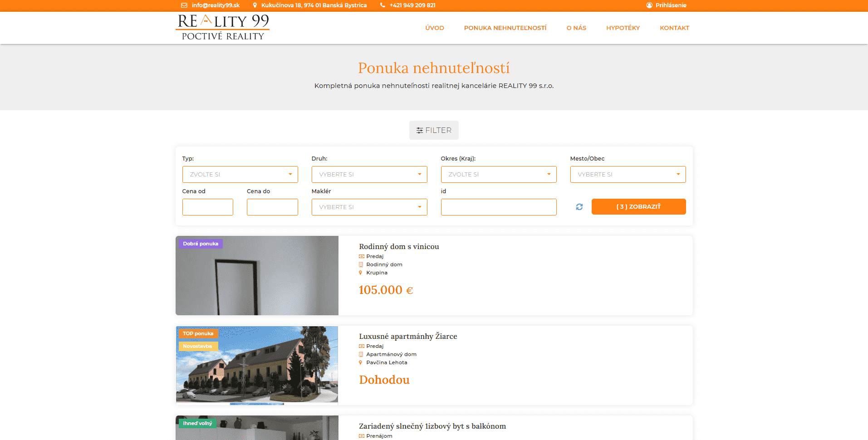The width and height of the screenshot is (868, 440).
Task: Click the building icon beside Apartmánový dom
Action: pos(361,355)
